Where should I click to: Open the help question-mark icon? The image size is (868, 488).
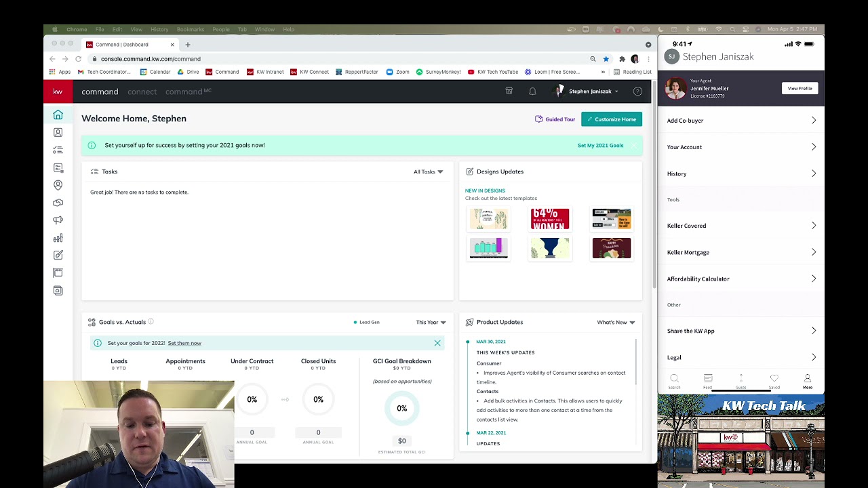click(x=637, y=91)
